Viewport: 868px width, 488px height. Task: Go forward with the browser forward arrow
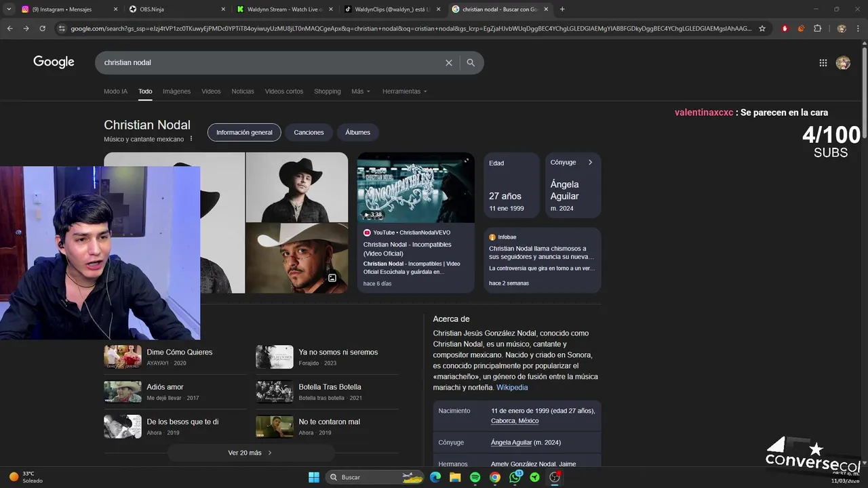tap(26, 28)
